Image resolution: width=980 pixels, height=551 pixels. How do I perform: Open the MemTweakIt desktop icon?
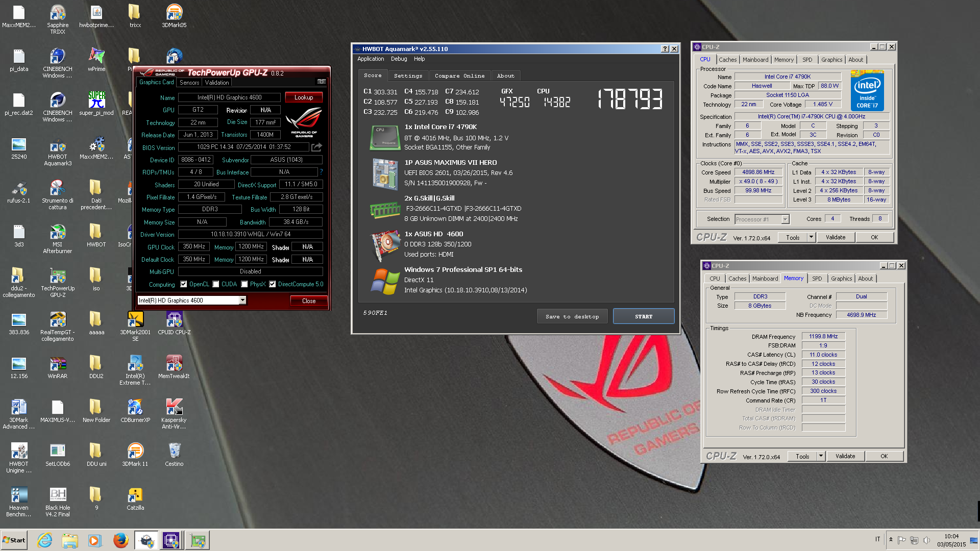click(174, 367)
